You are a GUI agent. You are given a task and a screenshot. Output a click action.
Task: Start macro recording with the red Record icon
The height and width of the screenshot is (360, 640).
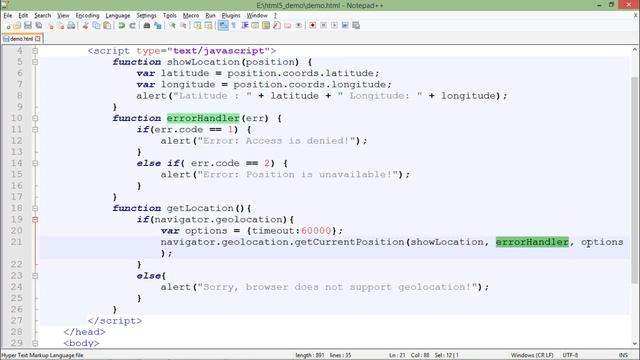(313, 26)
